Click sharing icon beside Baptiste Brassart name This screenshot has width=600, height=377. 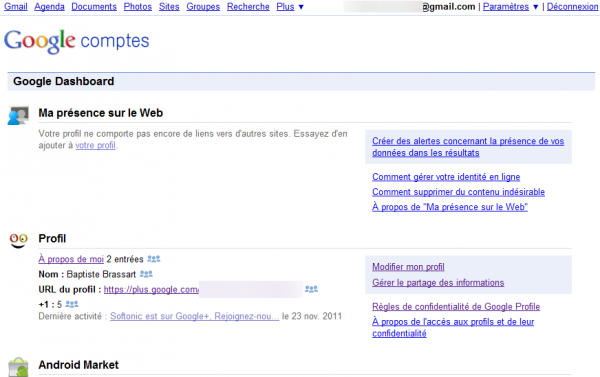[146, 274]
